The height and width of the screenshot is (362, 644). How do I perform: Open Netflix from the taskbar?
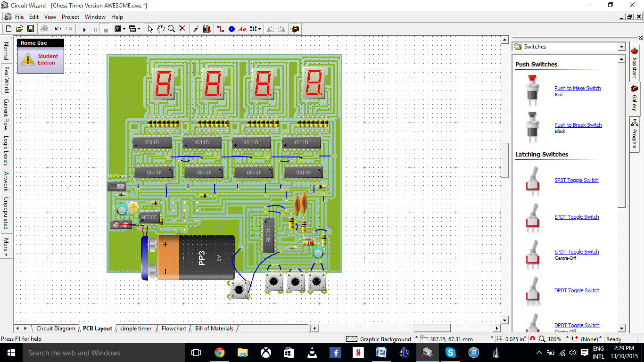tap(358, 353)
